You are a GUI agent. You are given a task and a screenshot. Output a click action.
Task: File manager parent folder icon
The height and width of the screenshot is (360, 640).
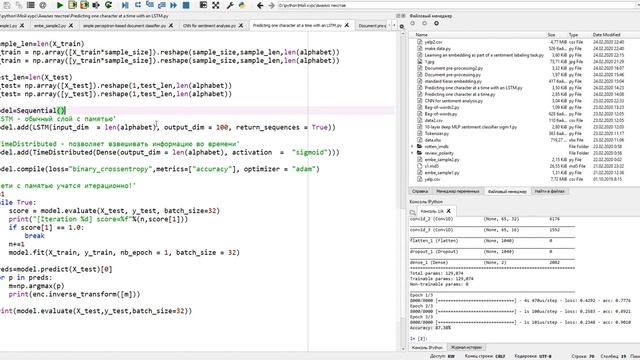[436, 23]
